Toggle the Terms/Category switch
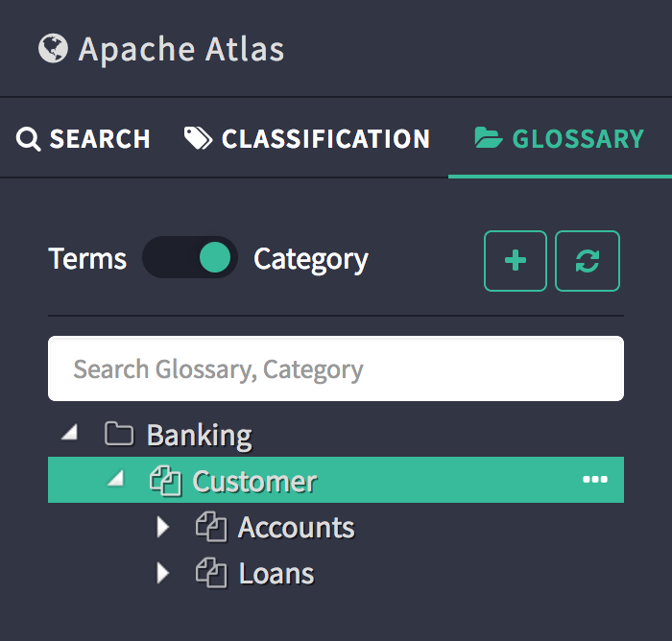This screenshot has width=672, height=641. click(x=190, y=258)
